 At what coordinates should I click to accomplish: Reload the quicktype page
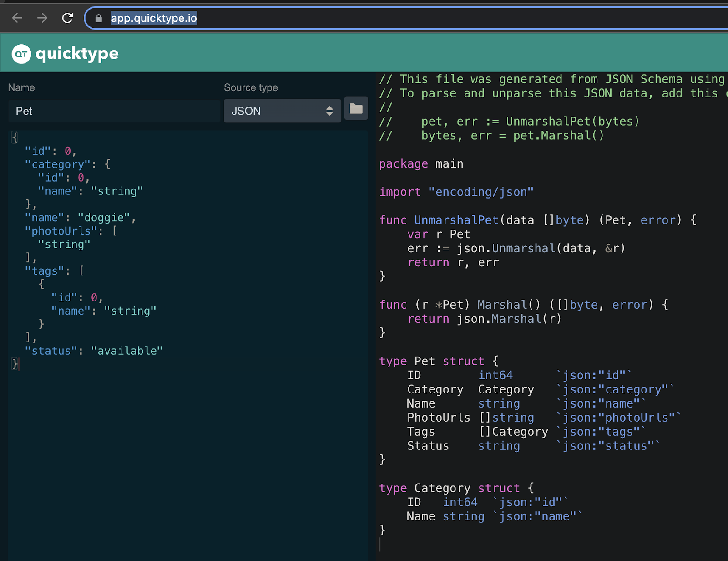tap(67, 18)
